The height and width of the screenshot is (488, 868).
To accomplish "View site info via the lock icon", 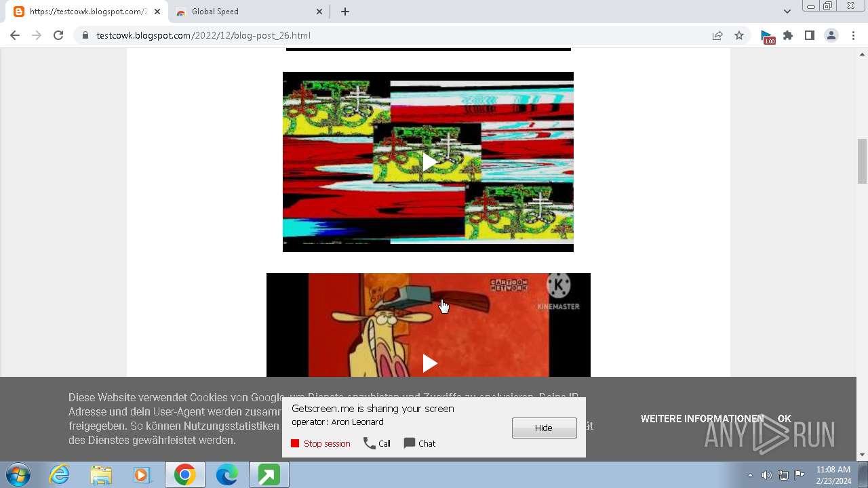I will [x=85, y=35].
